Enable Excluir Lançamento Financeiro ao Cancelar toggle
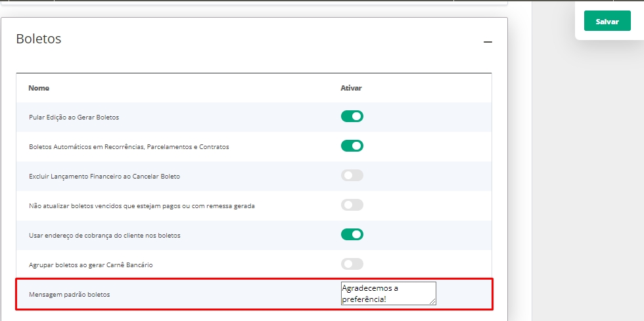The image size is (644, 321). click(x=352, y=175)
